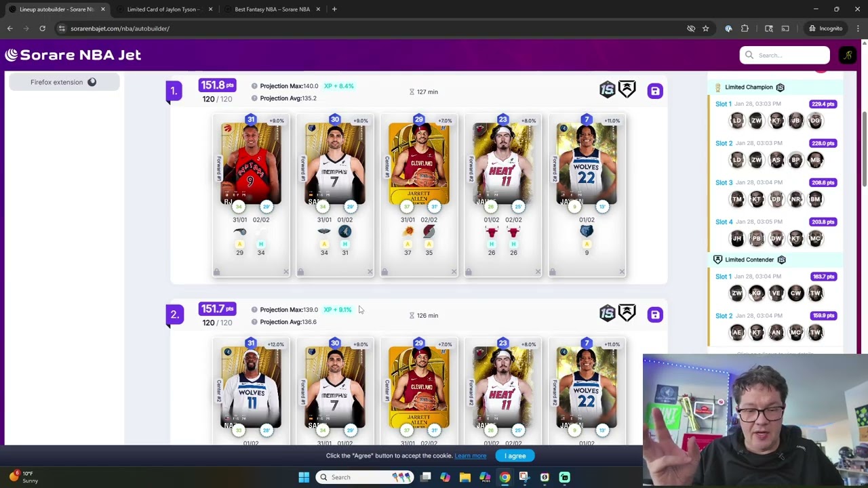This screenshot has width=868, height=488.
Task: Bookmark this page with star icon
Action: click(x=705, y=28)
